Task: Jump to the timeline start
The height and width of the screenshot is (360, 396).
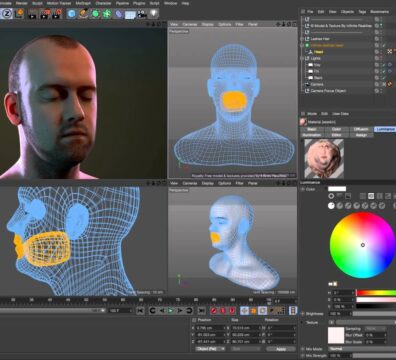Action: pyautogui.click(x=140, y=311)
